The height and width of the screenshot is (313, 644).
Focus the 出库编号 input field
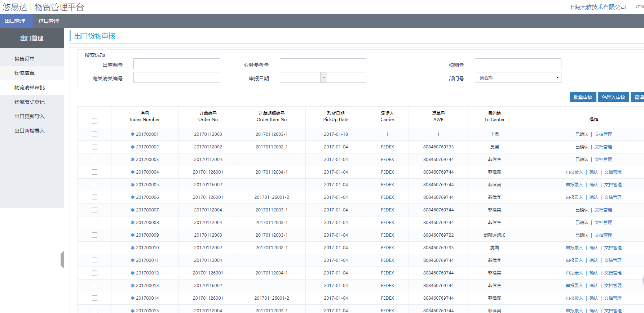[177, 64]
